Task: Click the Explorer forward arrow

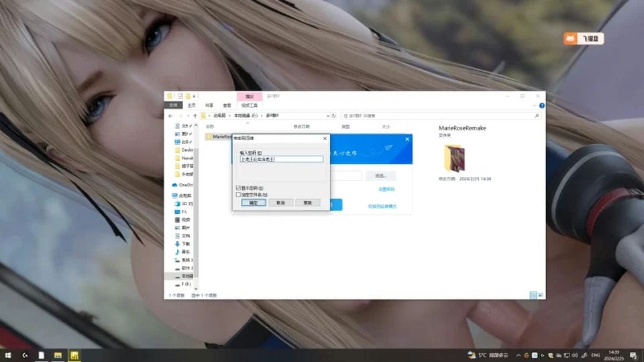Action: [180, 116]
